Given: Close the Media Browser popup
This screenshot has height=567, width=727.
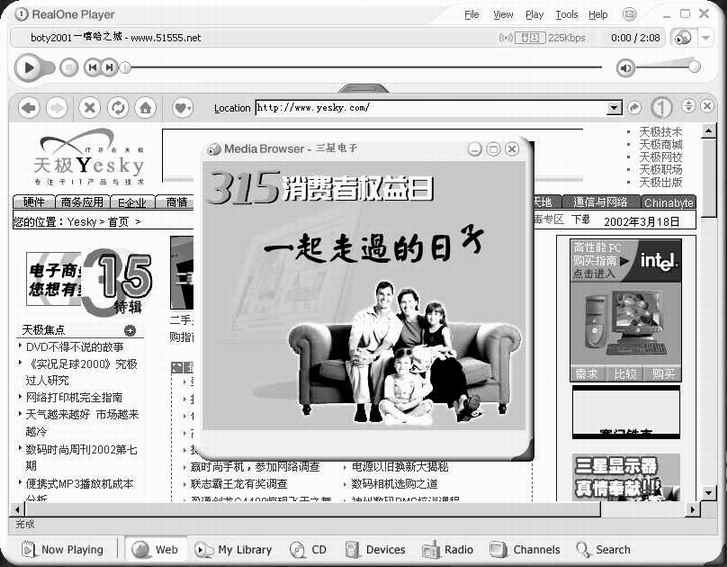Looking at the screenshot, I should [512, 149].
